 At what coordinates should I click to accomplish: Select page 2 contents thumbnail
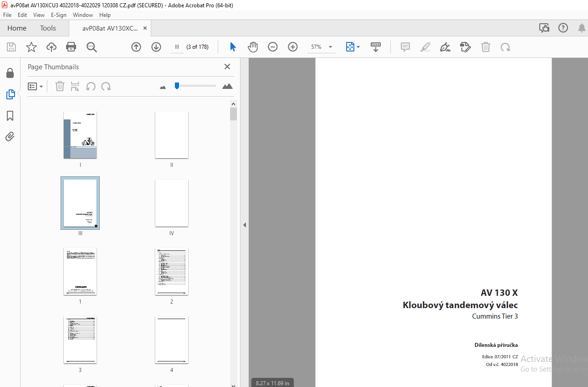tap(172, 272)
